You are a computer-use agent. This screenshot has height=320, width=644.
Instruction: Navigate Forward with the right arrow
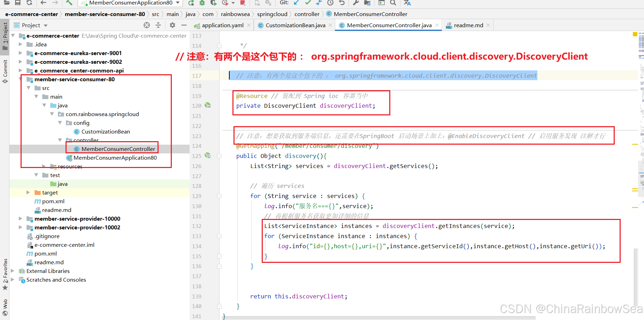pyautogui.click(x=55, y=3)
